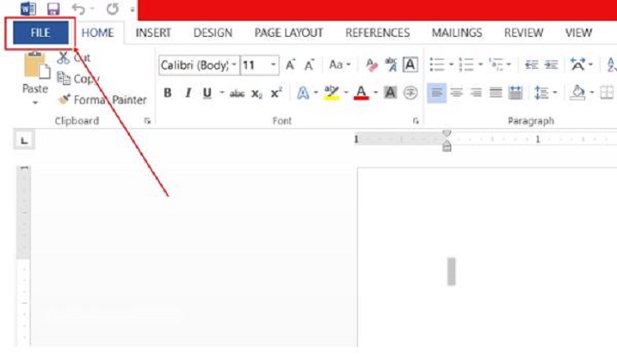Click the Clear All Formatting icon
This screenshot has height=364, width=617.
(372, 64)
